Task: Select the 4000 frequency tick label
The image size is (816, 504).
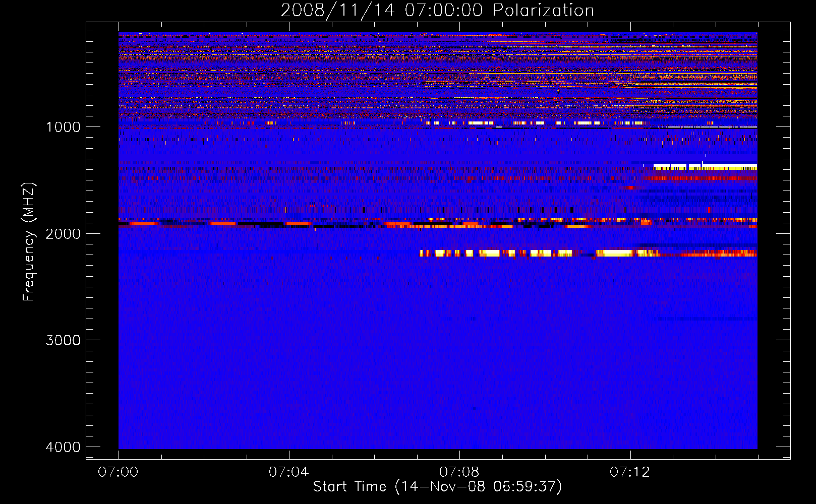Action: (x=63, y=447)
